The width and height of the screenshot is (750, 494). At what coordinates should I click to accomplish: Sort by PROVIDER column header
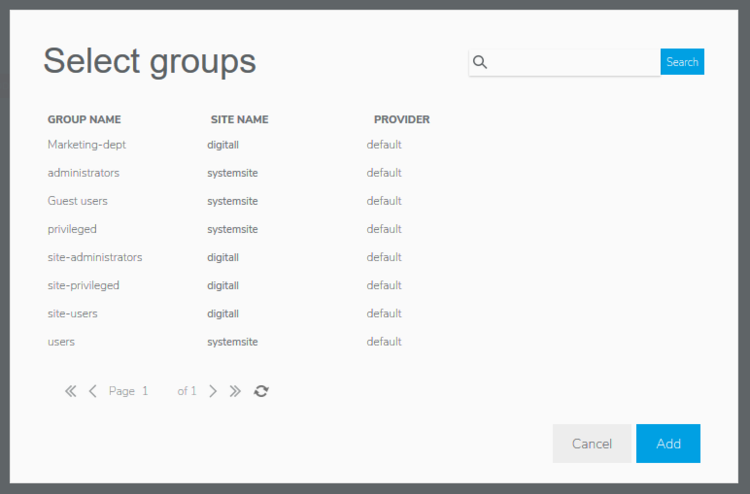pyautogui.click(x=402, y=120)
